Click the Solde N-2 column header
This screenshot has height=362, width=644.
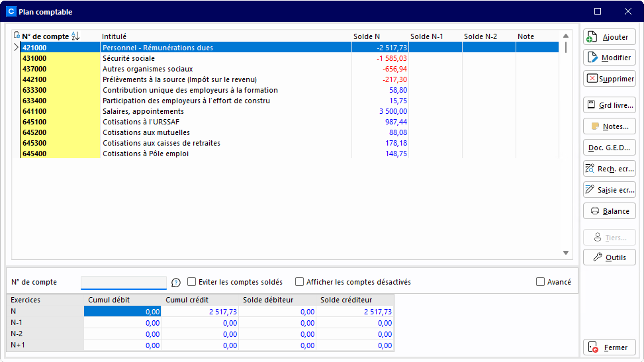(x=481, y=36)
